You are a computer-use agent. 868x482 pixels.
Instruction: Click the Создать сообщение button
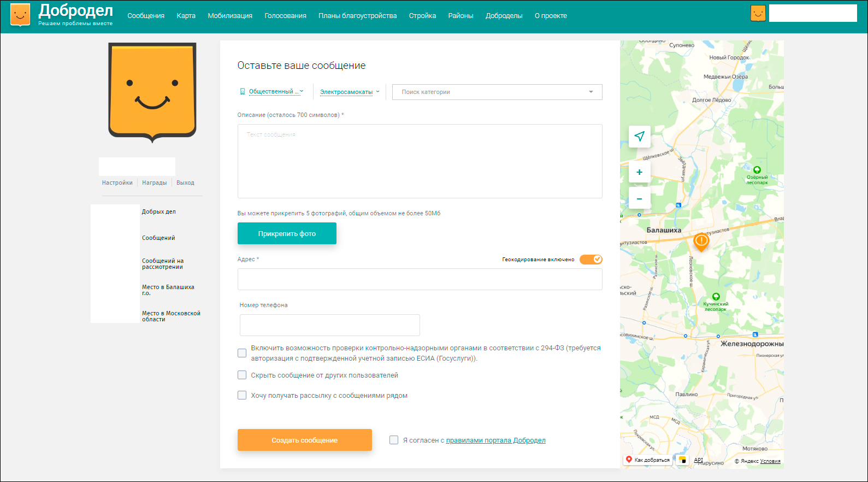[x=304, y=440]
